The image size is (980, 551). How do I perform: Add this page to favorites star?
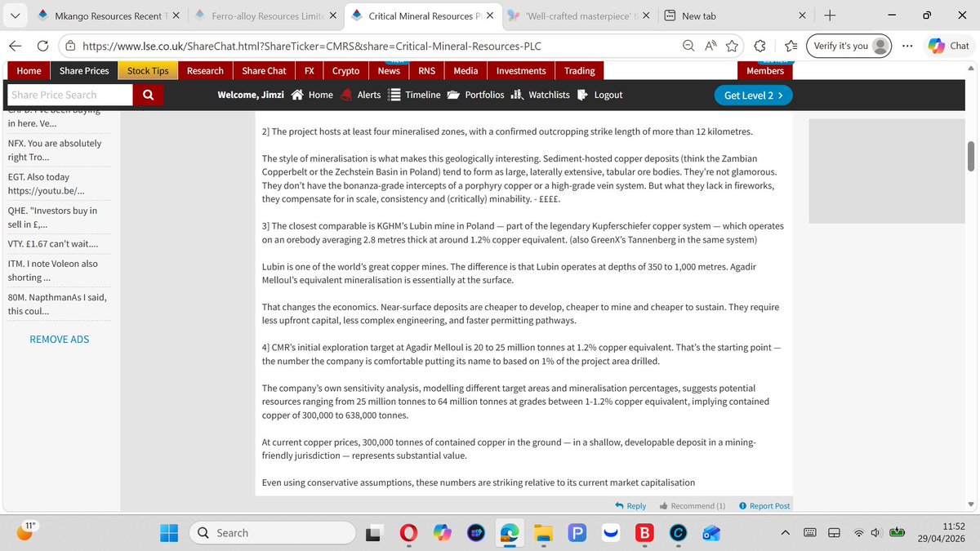click(x=732, y=47)
